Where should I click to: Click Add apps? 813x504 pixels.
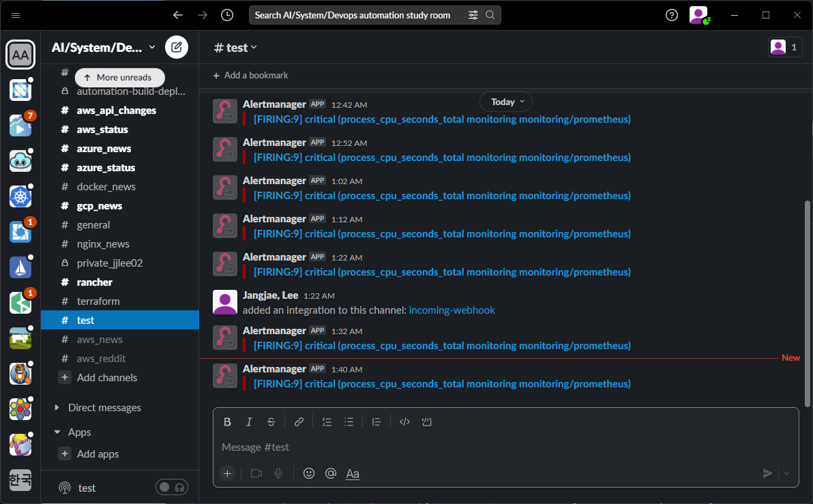98,454
